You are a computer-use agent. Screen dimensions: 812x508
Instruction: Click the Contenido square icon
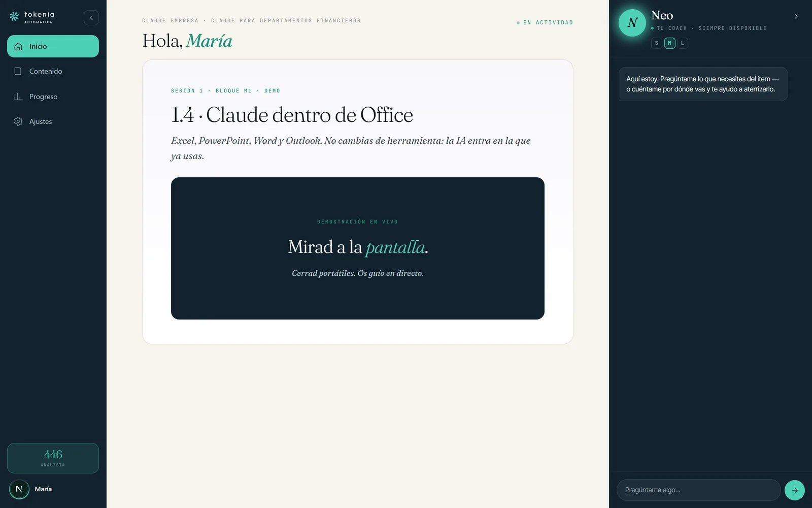[x=18, y=71]
